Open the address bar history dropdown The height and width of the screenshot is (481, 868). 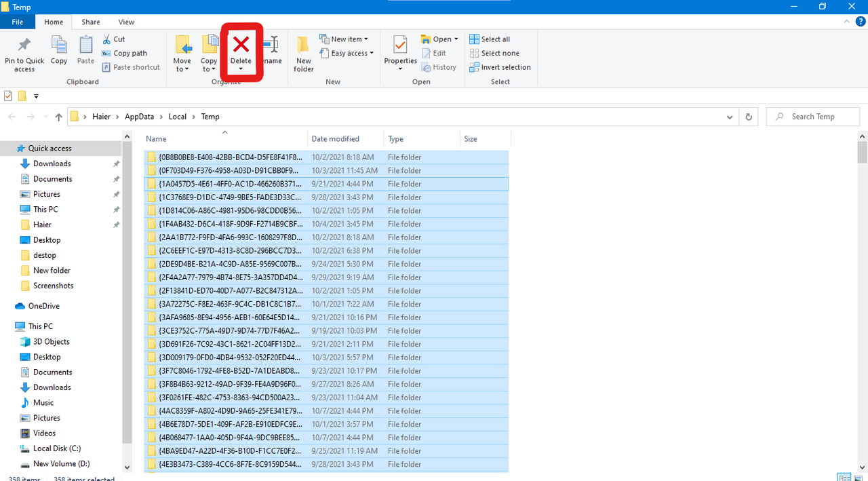[730, 117]
